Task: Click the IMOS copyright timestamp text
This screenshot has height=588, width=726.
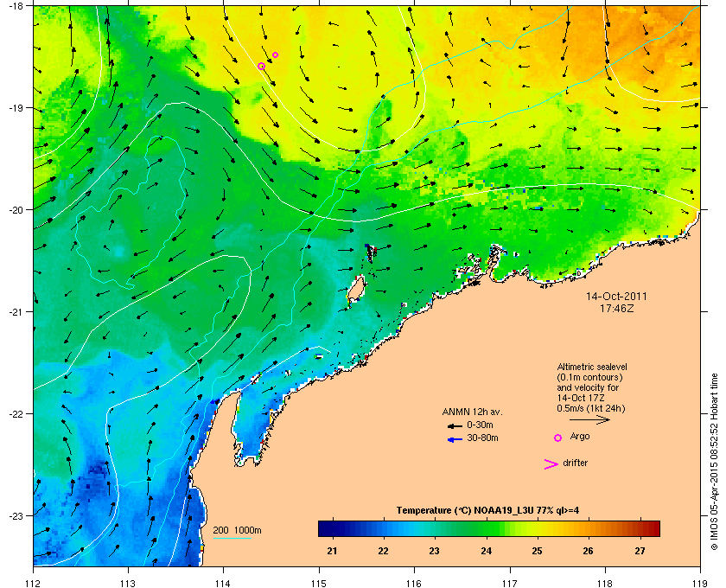Action: [x=714, y=462]
